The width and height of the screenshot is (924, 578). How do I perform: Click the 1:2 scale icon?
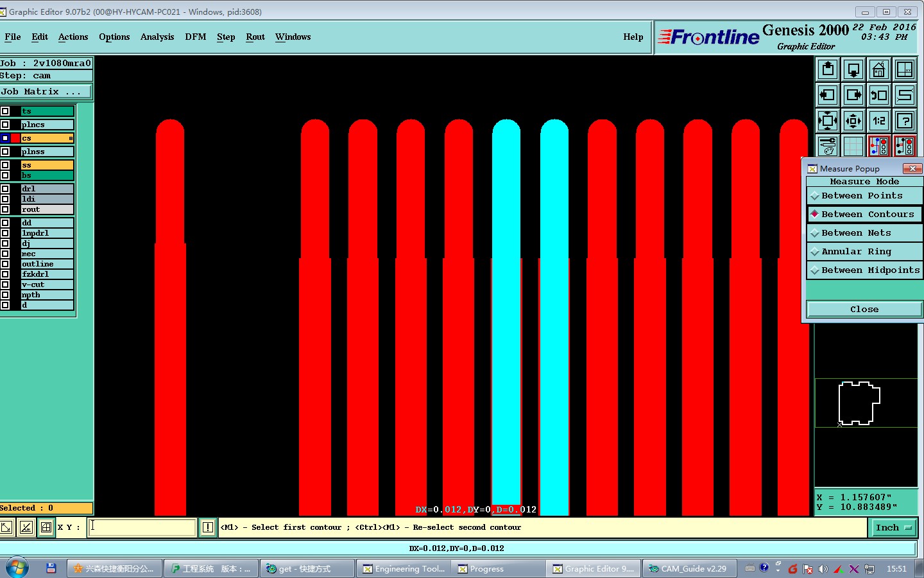(x=879, y=121)
